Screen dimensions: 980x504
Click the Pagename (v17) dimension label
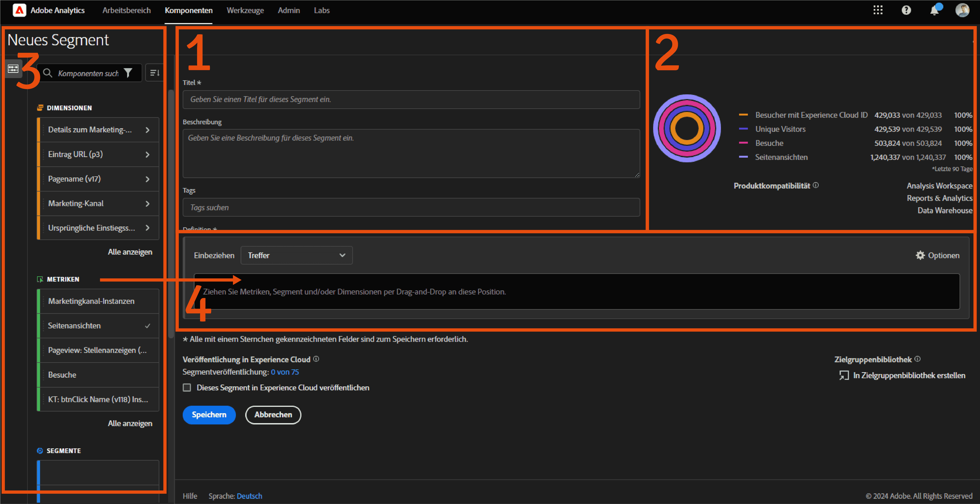point(74,179)
